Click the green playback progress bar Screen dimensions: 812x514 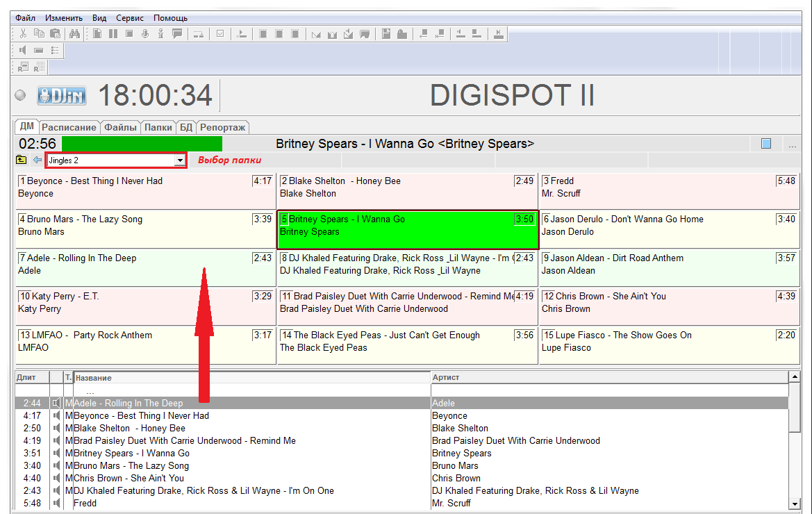click(x=142, y=144)
